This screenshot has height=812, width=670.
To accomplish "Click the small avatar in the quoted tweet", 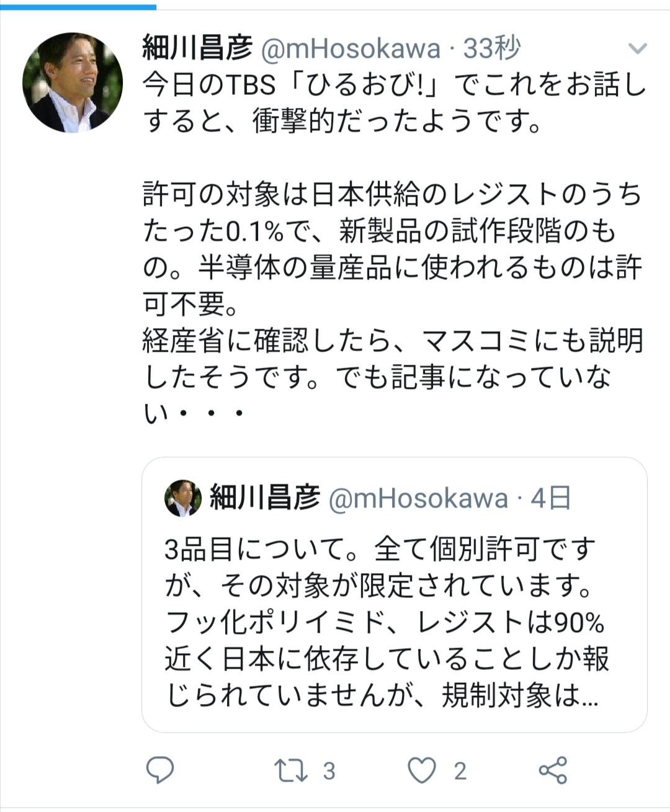I will point(183,498).
